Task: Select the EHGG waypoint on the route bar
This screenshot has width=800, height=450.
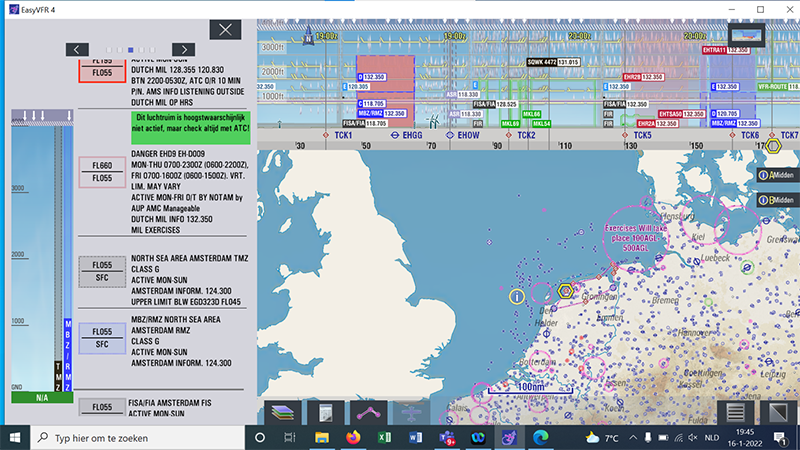Action: click(410, 135)
